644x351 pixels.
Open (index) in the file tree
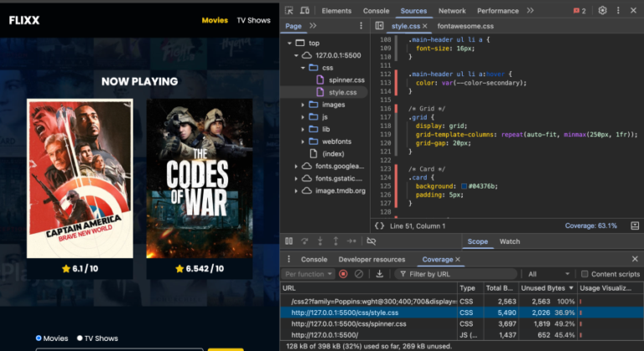(333, 154)
